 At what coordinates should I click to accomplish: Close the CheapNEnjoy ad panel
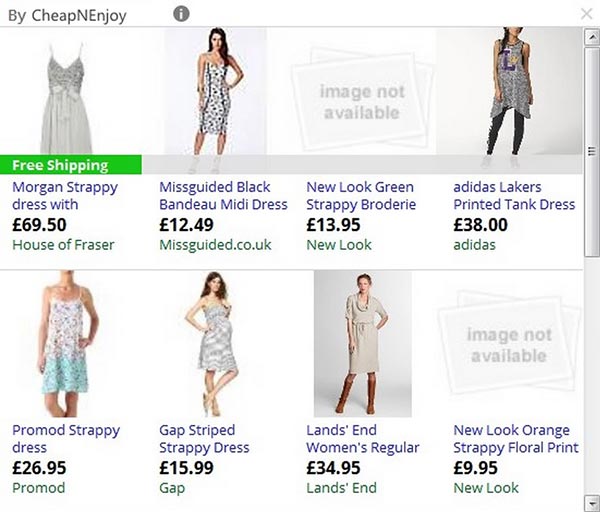[x=586, y=14]
